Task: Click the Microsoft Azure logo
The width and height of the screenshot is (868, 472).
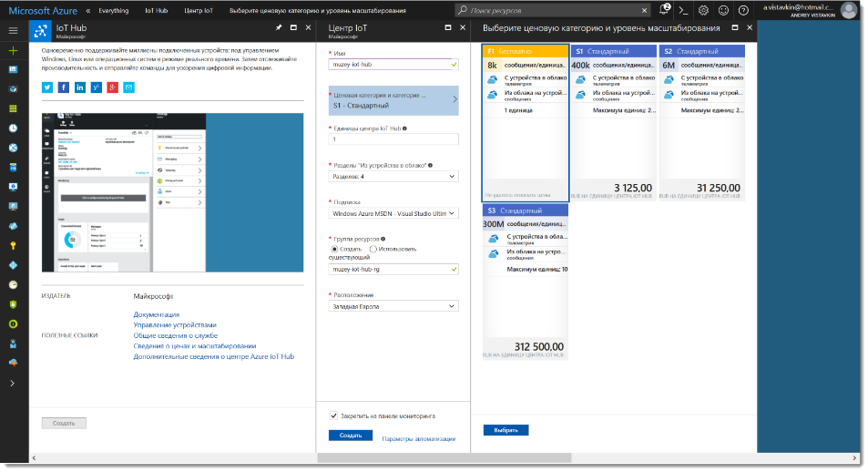Action: pyautogui.click(x=43, y=11)
